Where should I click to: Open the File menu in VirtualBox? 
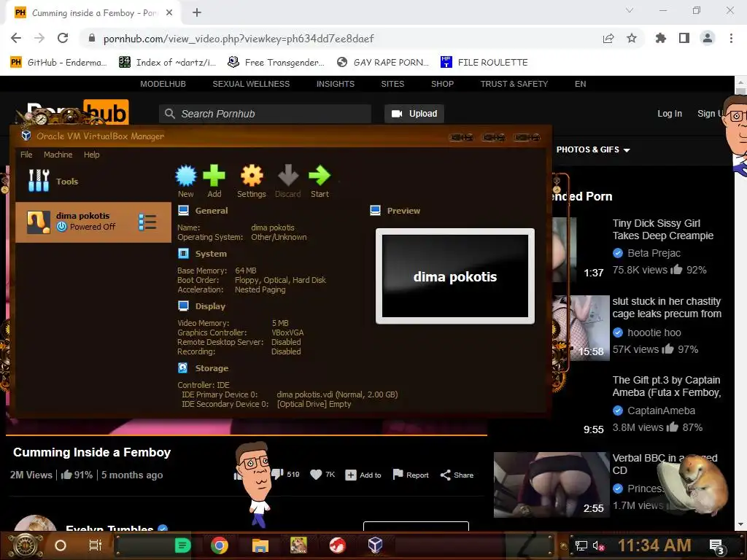pos(26,155)
